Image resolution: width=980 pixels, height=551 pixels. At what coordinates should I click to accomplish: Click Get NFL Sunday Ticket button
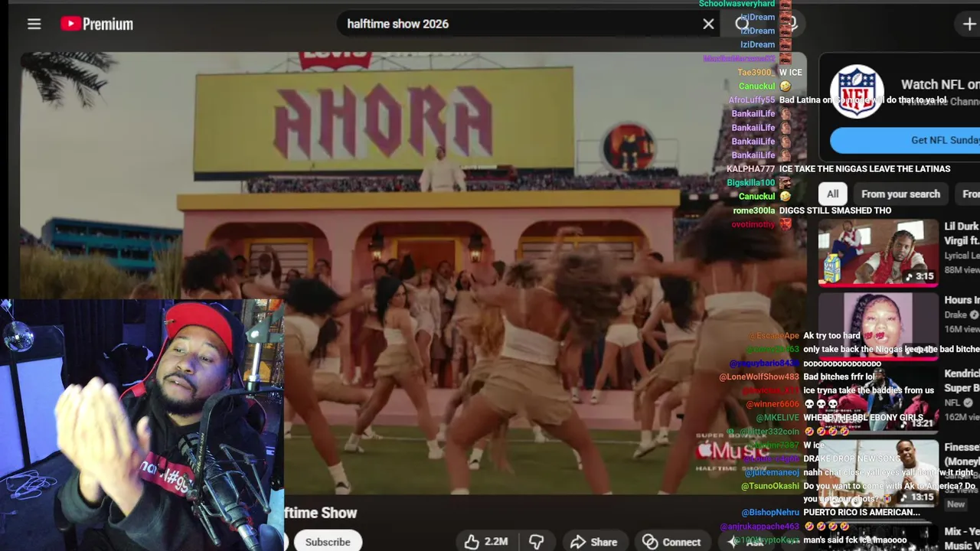(x=905, y=140)
